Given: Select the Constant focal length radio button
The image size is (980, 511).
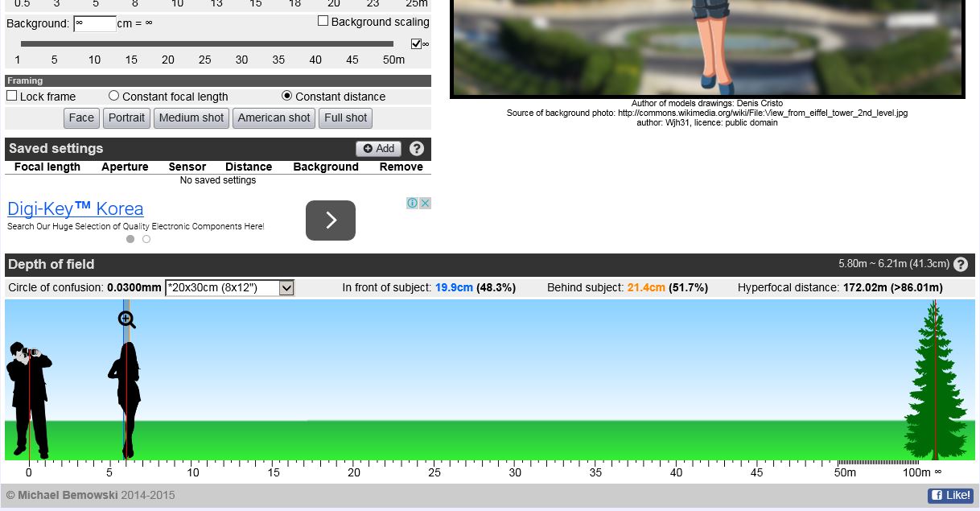Looking at the screenshot, I should [114, 96].
